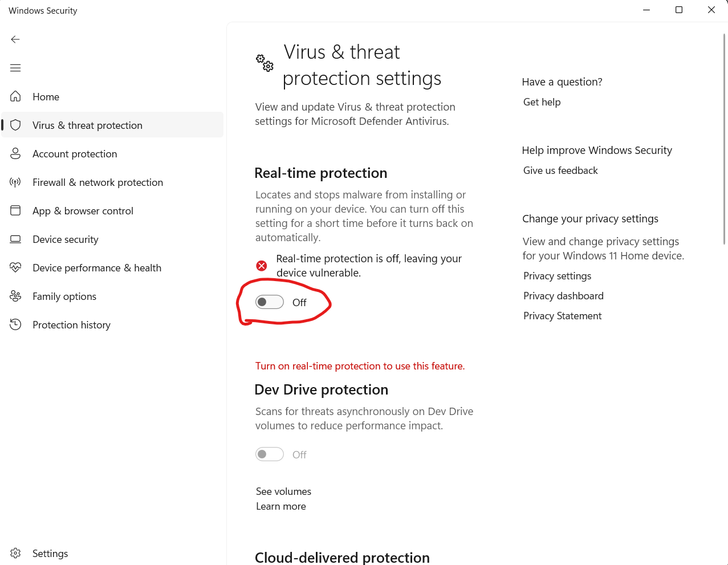Click the Privacy dashboard link
This screenshot has width=728, height=565.
563,296
